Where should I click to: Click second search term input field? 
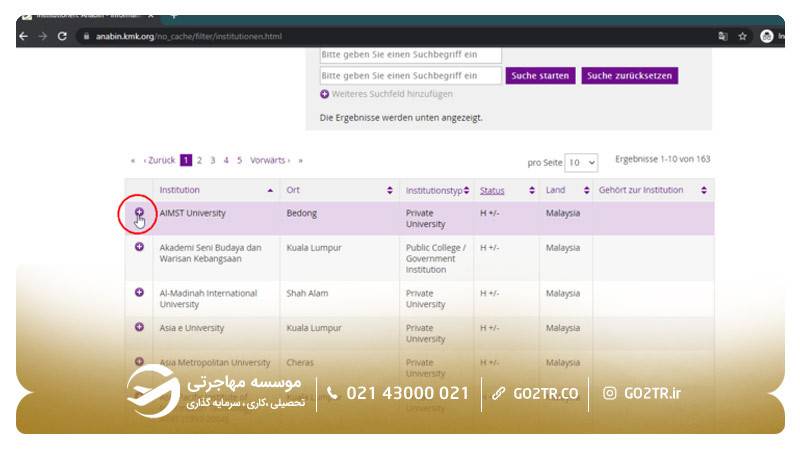coord(411,76)
